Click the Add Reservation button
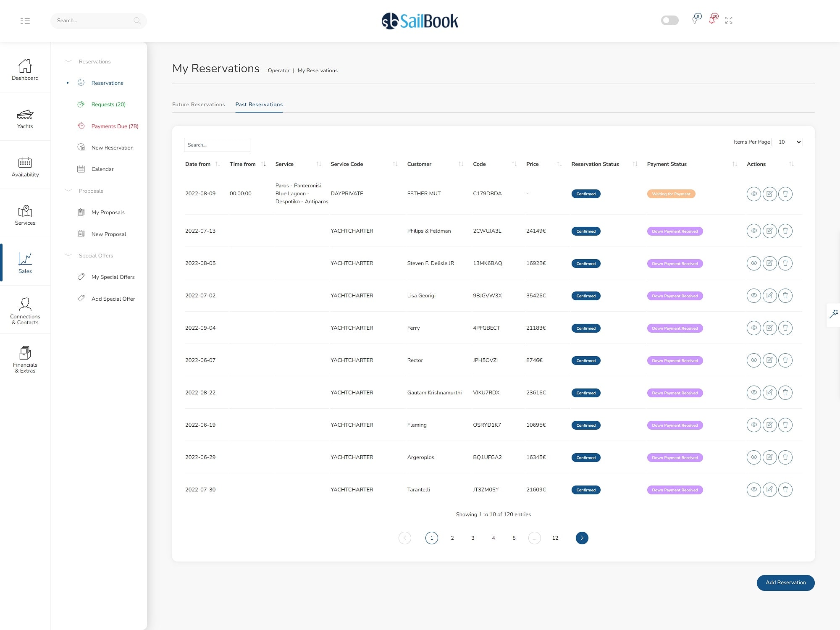This screenshot has height=630, width=840. pyautogui.click(x=785, y=583)
